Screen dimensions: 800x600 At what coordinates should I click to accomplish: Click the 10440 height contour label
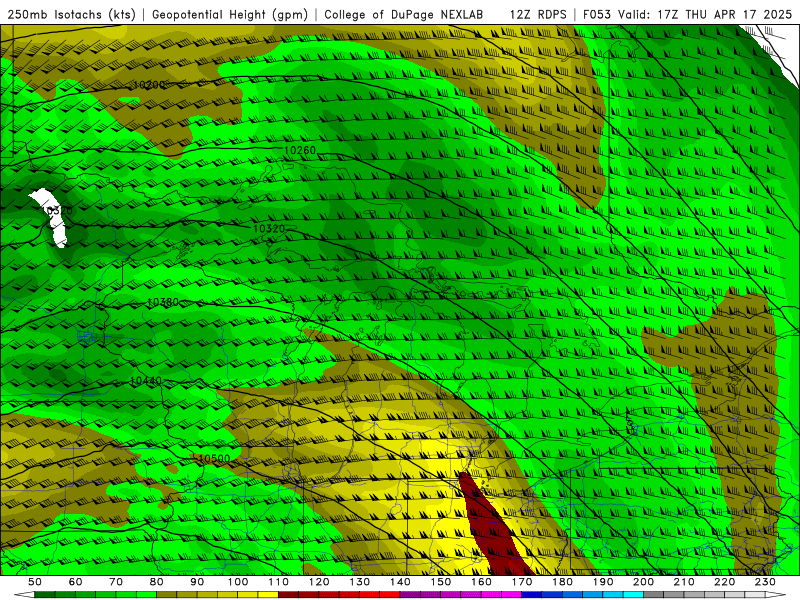pos(146,381)
